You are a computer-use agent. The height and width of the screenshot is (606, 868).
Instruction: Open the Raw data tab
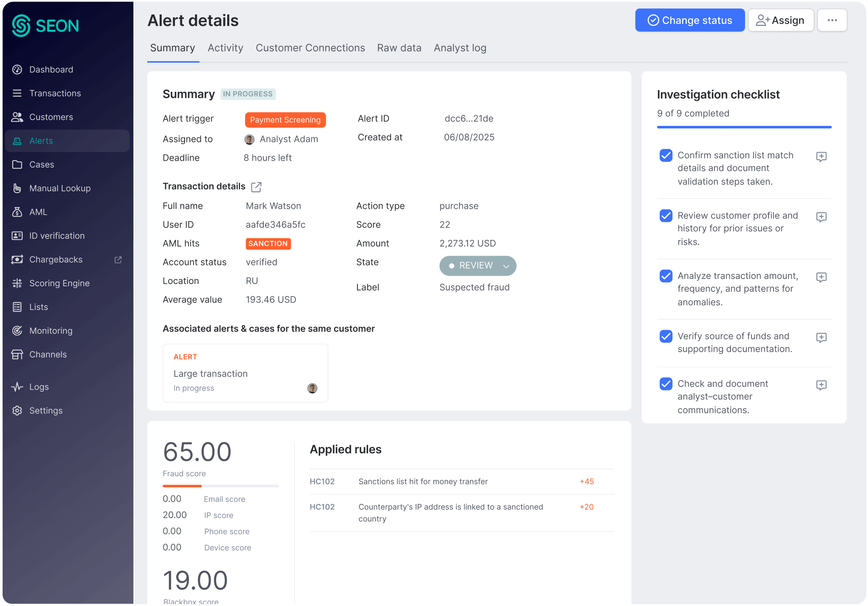(399, 48)
